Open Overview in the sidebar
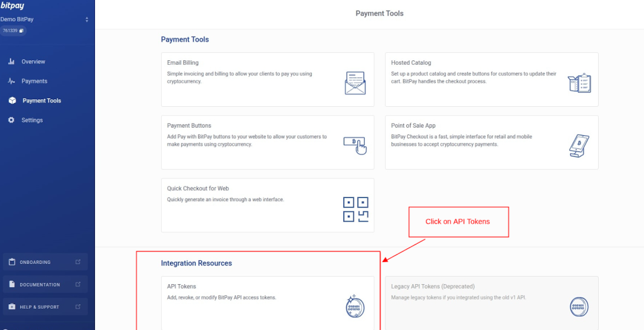Viewport: 644px width, 330px height. pyautogui.click(x=33, y=62)
